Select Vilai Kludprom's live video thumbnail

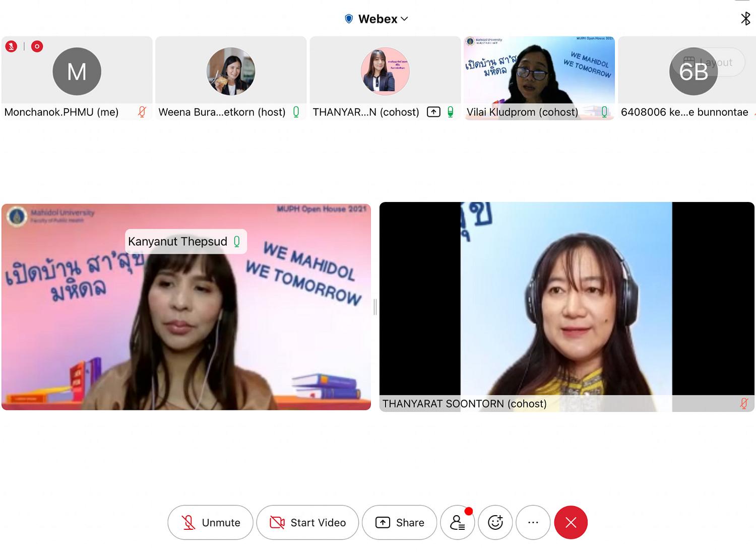coord(539,78)
